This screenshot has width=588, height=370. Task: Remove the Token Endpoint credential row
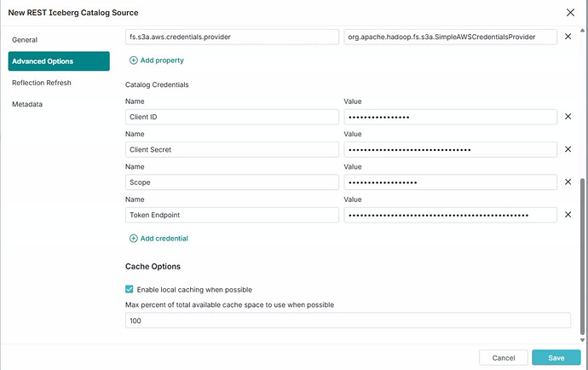(x=568, y=215)
